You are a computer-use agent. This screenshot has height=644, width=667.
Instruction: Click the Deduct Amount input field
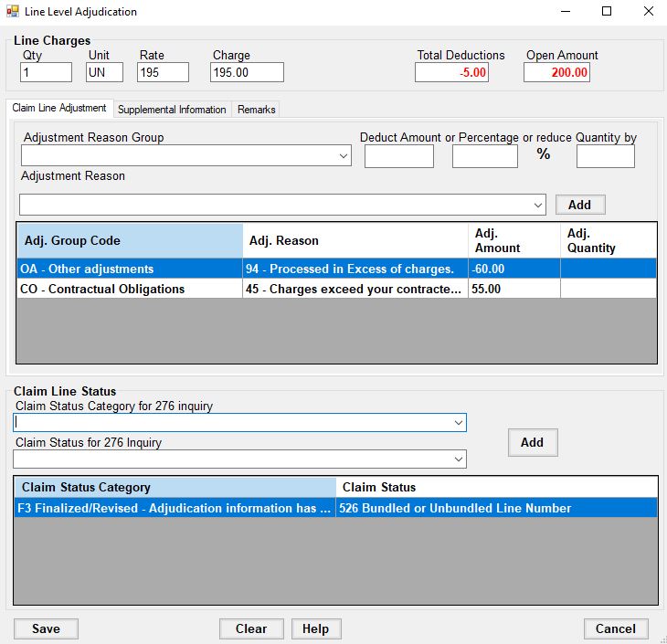point(399,156)
